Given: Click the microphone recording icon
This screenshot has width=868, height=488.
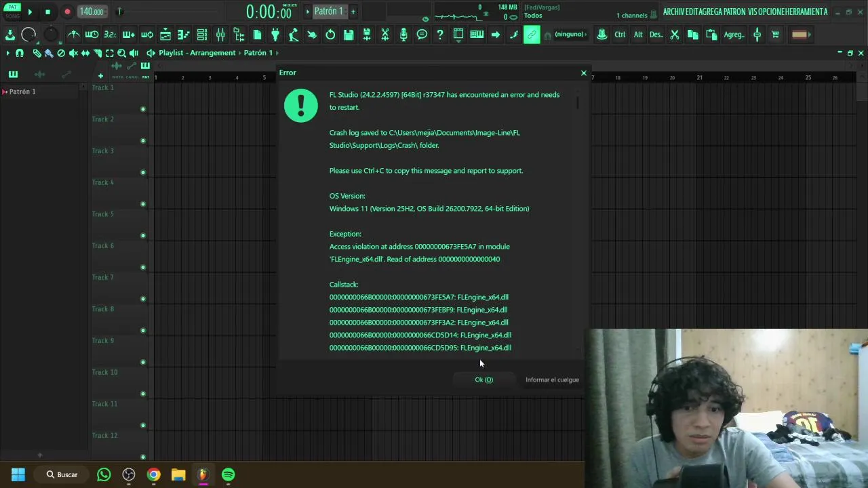Looking at the screenshot, I should pyautogui.click(x=403, y=35).
